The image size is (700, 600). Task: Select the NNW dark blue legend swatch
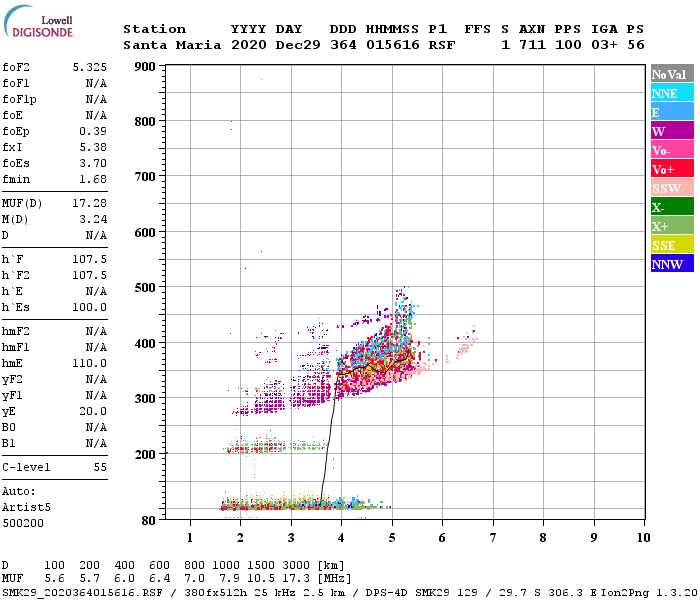coord(672,263)
